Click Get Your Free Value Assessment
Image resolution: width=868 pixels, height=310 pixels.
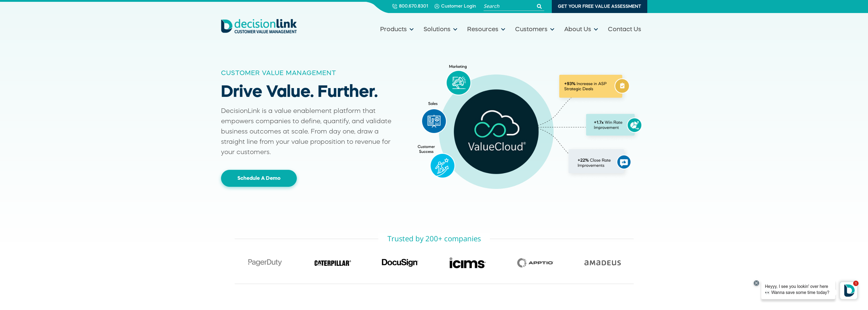[x=599, y=6]
